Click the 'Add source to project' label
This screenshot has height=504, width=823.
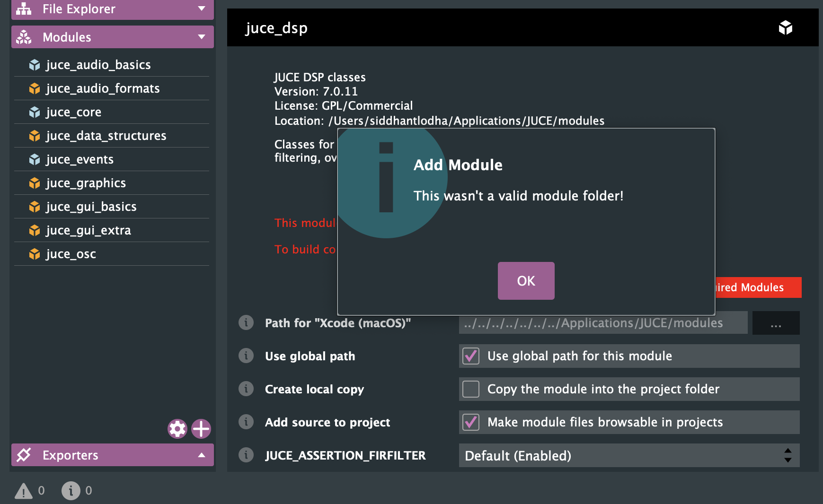[x=327, y=422]
